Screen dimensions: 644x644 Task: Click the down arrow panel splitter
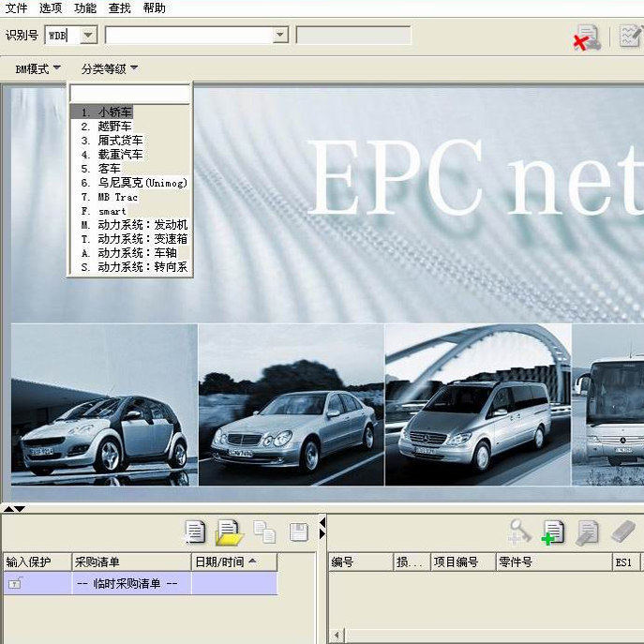tap(20, 509)
